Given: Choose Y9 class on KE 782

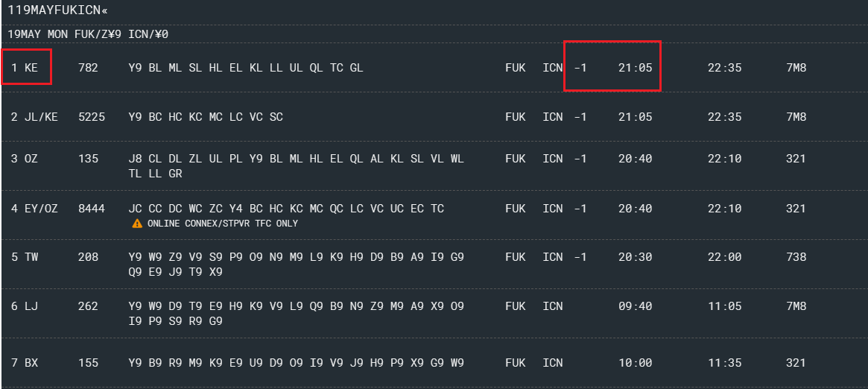Looking at the screenshot, I should pos(135,68).
